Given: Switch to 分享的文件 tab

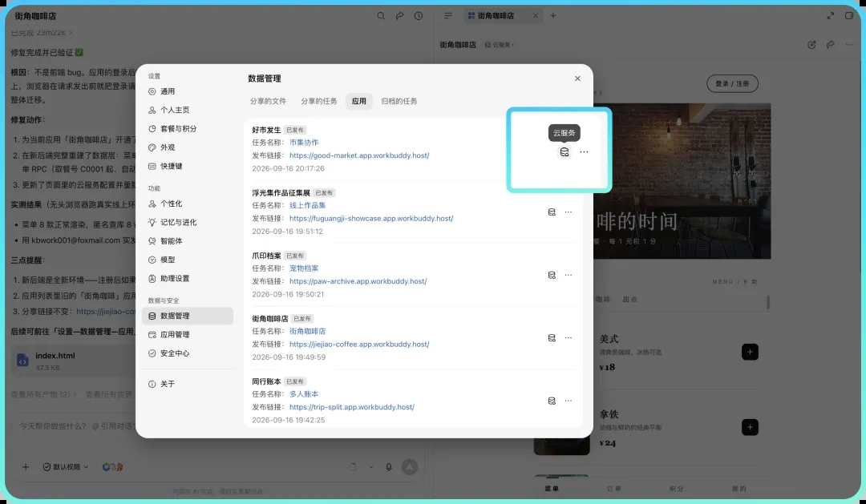Looking at the screenshot, I should point(268,101).
